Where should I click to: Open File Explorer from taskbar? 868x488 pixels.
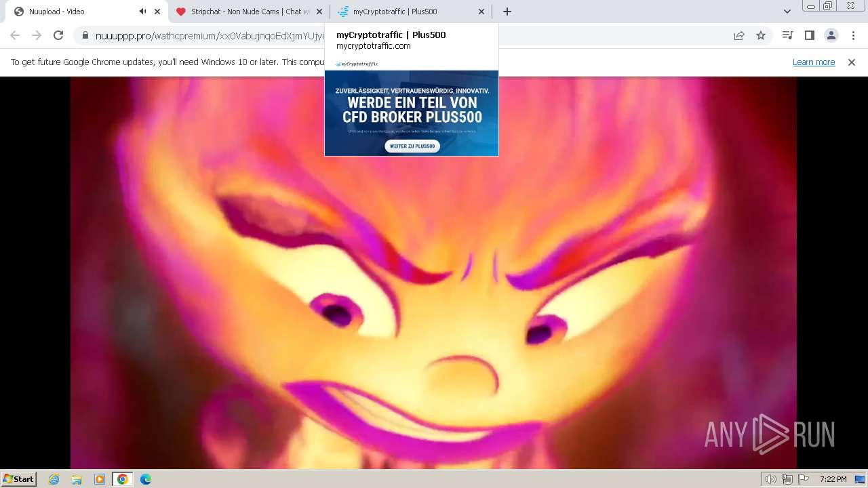[x=77, y=479]
